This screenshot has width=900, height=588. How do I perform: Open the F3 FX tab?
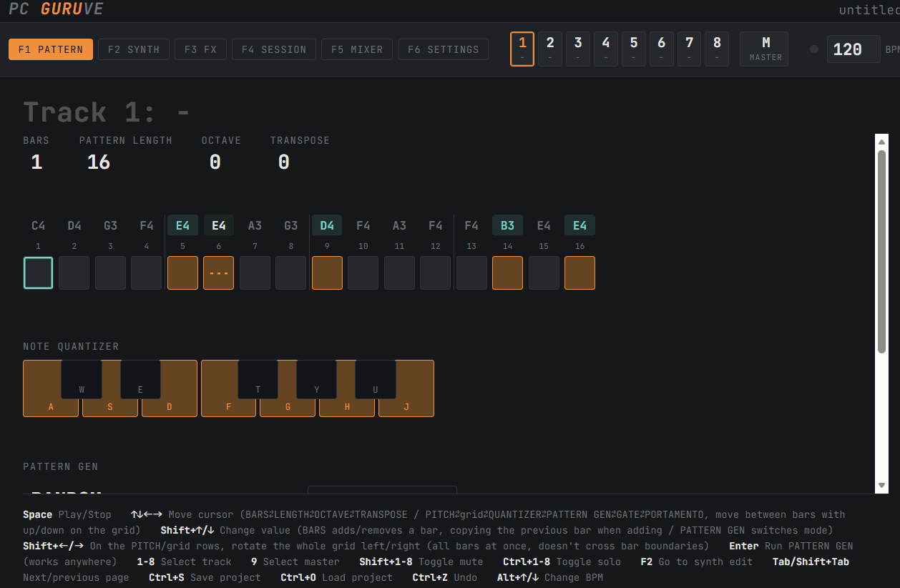pos(200,49)
